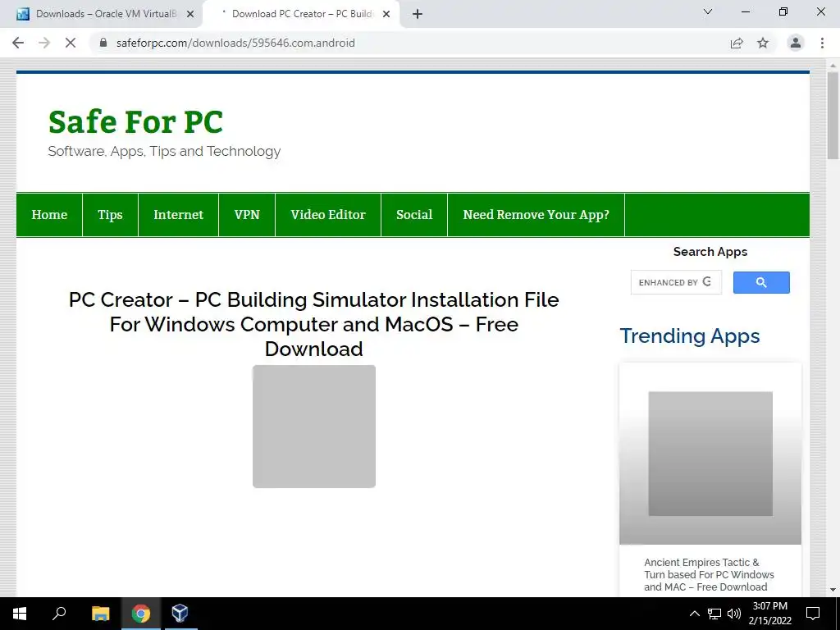Open the Internet menu item
This screenshot has width=840, height=630.
click(x=178, y=214)
